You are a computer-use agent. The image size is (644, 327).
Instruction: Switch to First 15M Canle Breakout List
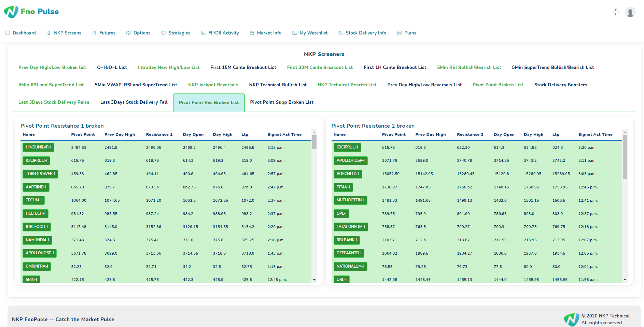tap(243, 68)
